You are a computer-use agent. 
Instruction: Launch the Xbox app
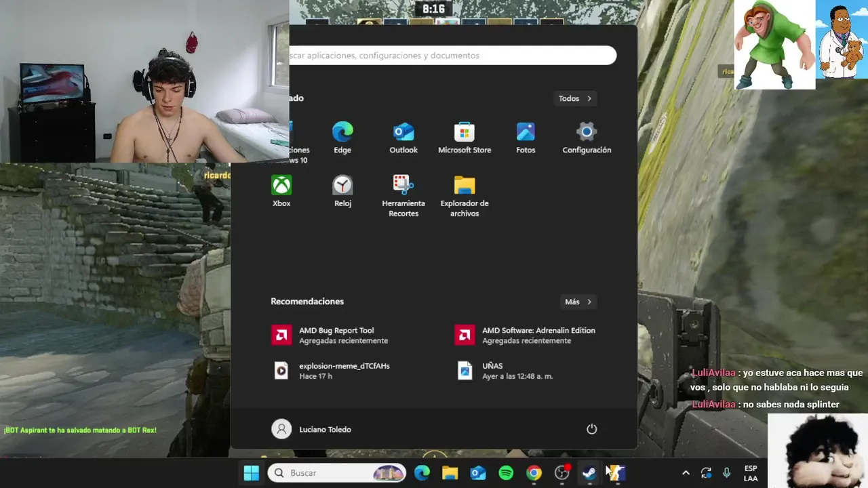(x=281, y=191)
